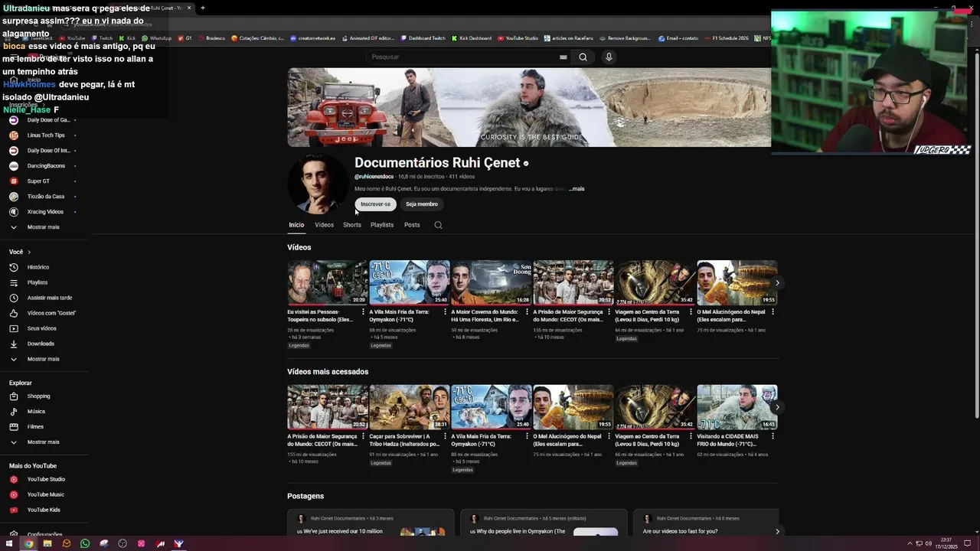980x551 pixels.
Task: Expand Explorar section with Mostrar mais
Action: pos(43,442)
